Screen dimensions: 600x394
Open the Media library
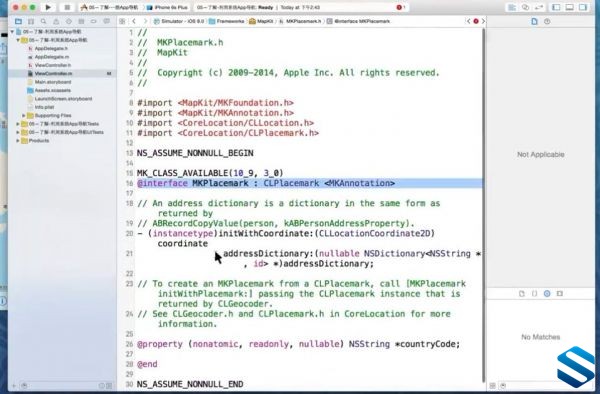[560, 293]
